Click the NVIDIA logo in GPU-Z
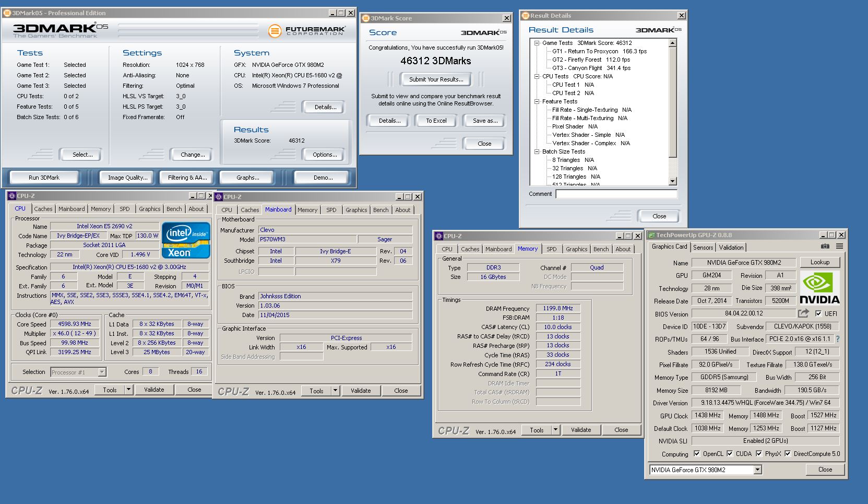The image size is (868, 504). [x=819, y=287]
